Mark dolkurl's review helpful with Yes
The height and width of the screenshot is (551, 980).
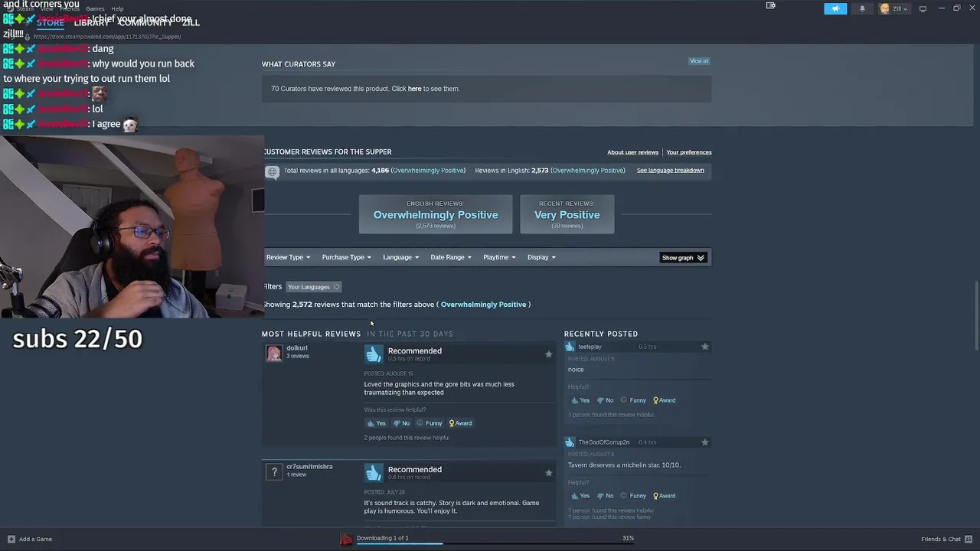click(x=376, y=423)
